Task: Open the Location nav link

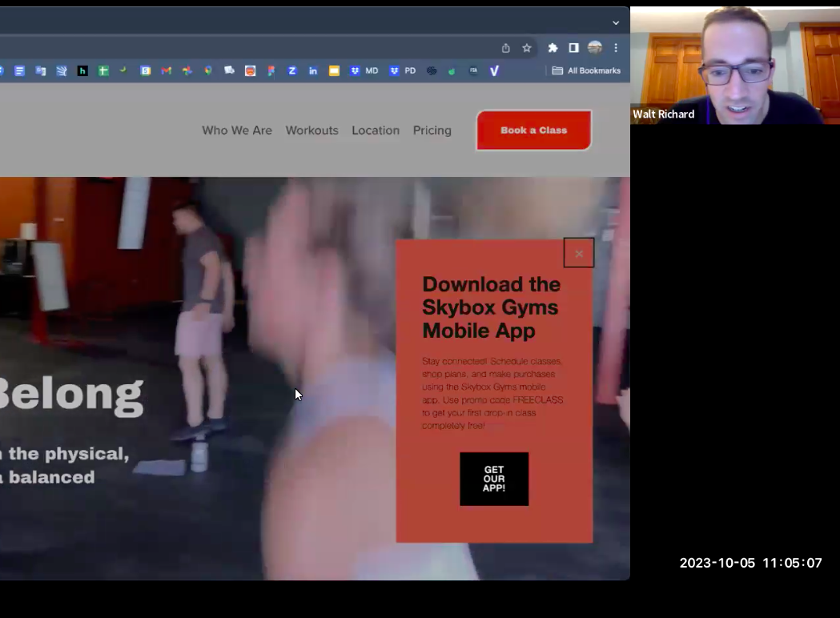Action: [376, 130]
